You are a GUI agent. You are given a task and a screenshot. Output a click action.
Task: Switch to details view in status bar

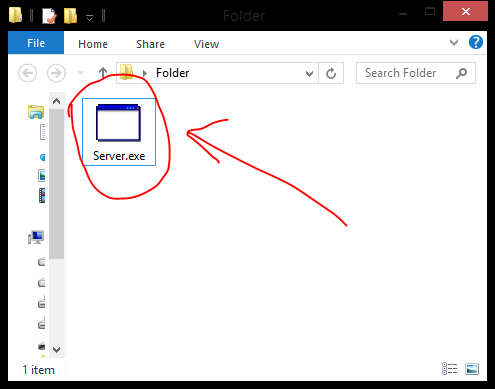coord(449,369)
